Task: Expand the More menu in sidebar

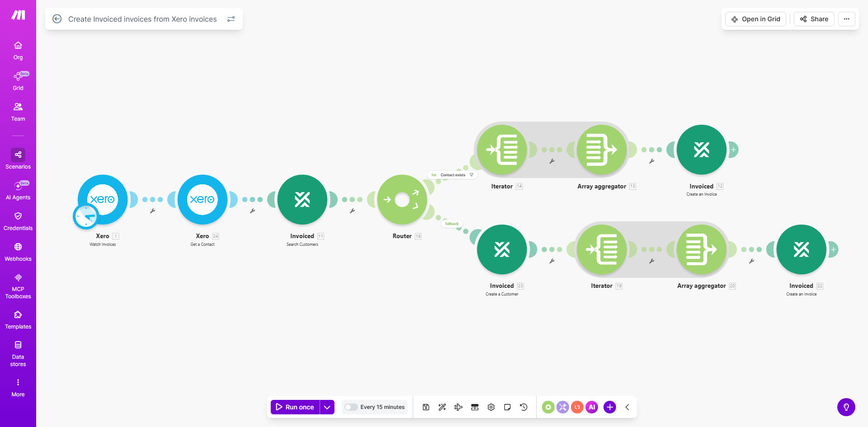Action: (x=18, y=388)
